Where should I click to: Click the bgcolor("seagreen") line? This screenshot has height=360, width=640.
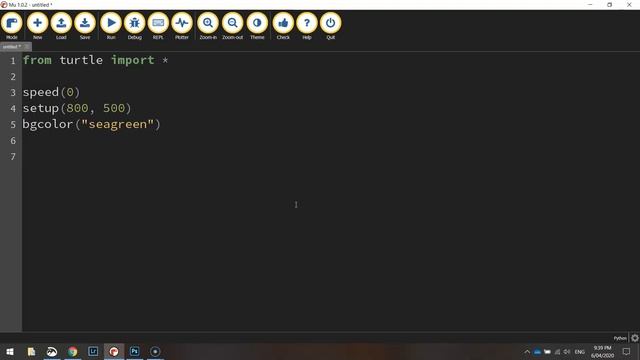[x=91, y=124]
